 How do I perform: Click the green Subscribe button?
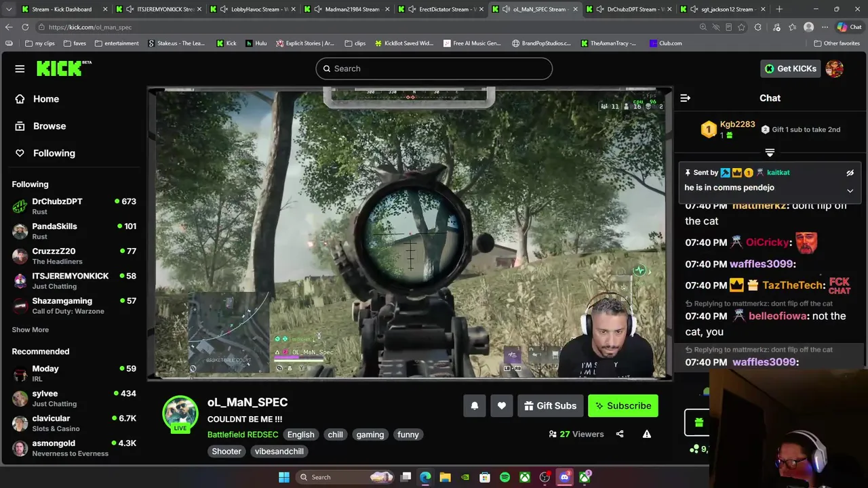[623, 406]
